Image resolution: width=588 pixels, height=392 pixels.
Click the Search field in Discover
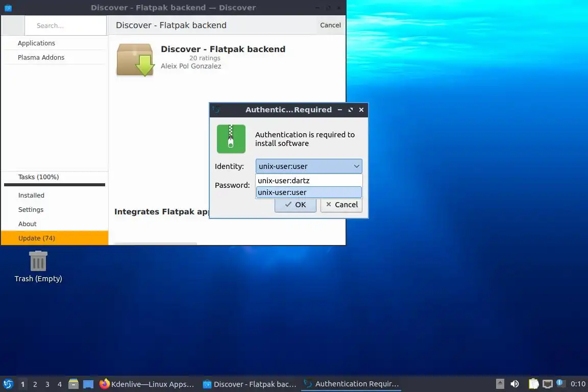click(x=66, y=26)
